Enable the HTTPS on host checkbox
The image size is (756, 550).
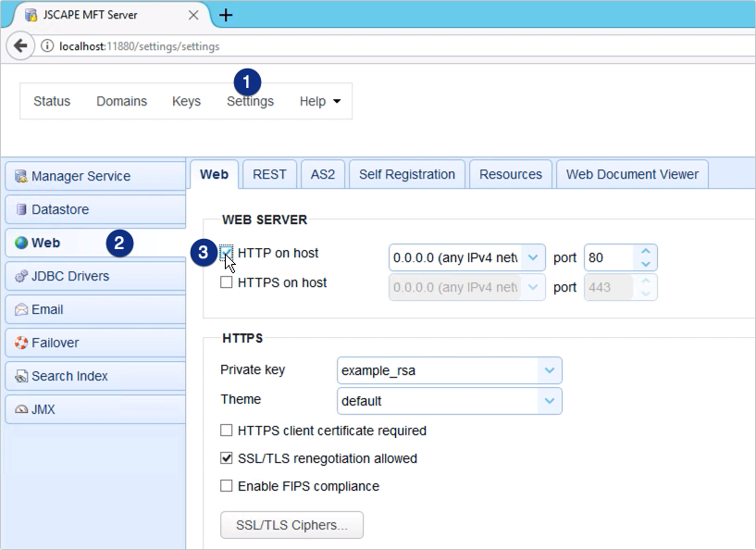[226, 281]
